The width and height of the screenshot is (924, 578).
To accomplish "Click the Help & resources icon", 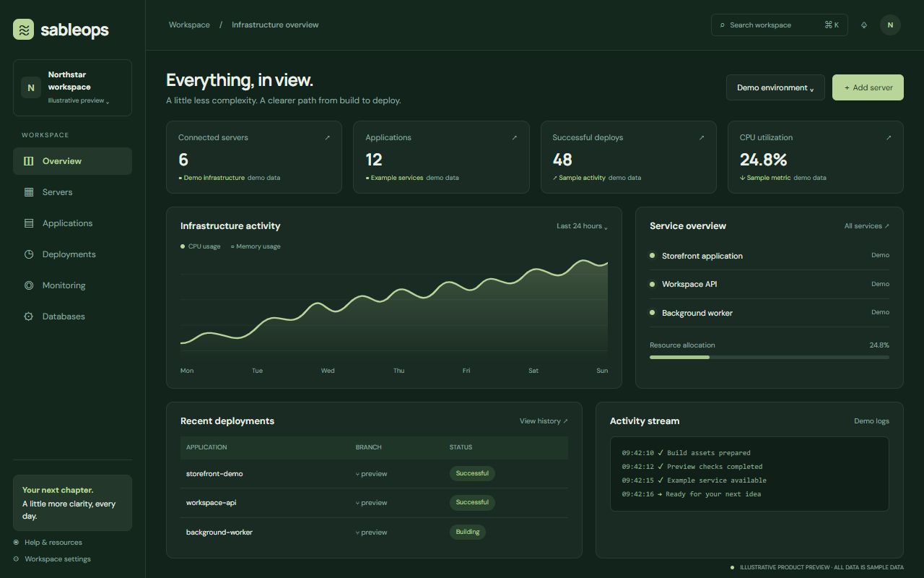I will 16,543.
